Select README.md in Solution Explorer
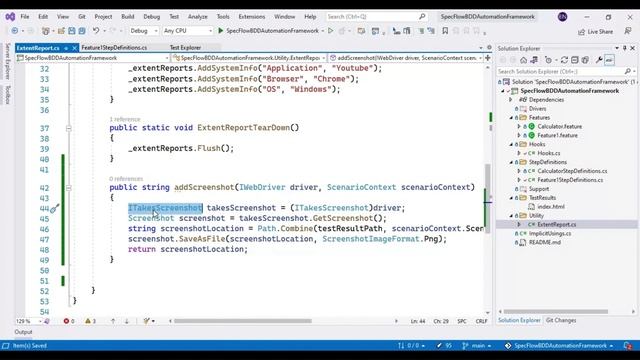The width and height of the screenshot is (640, 360). click(544, 242)
